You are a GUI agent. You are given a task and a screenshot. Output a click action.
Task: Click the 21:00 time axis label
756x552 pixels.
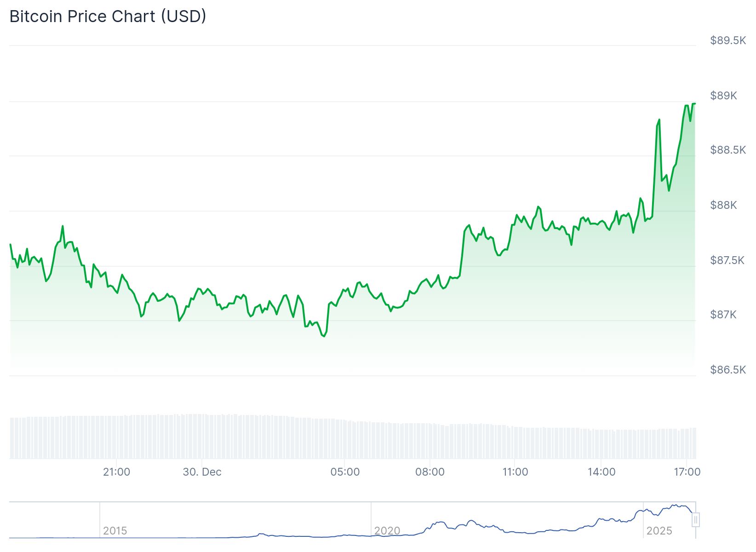pos(116,472)
